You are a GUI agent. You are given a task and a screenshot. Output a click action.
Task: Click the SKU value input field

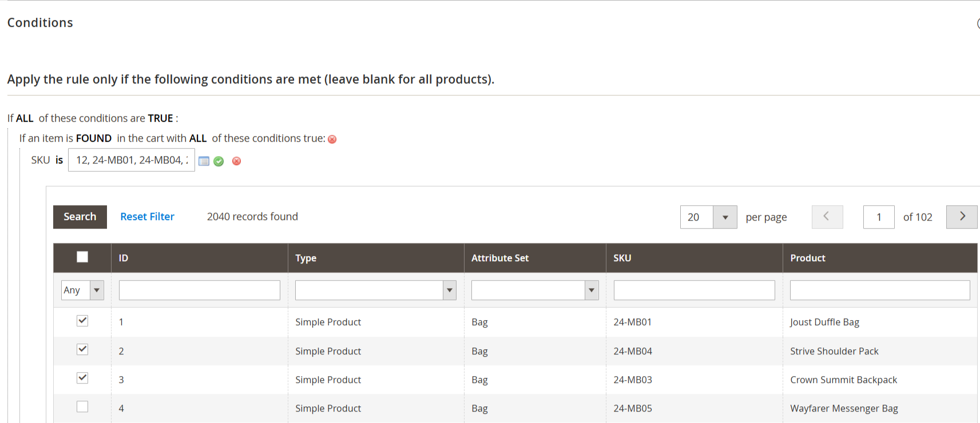(132, 160)
